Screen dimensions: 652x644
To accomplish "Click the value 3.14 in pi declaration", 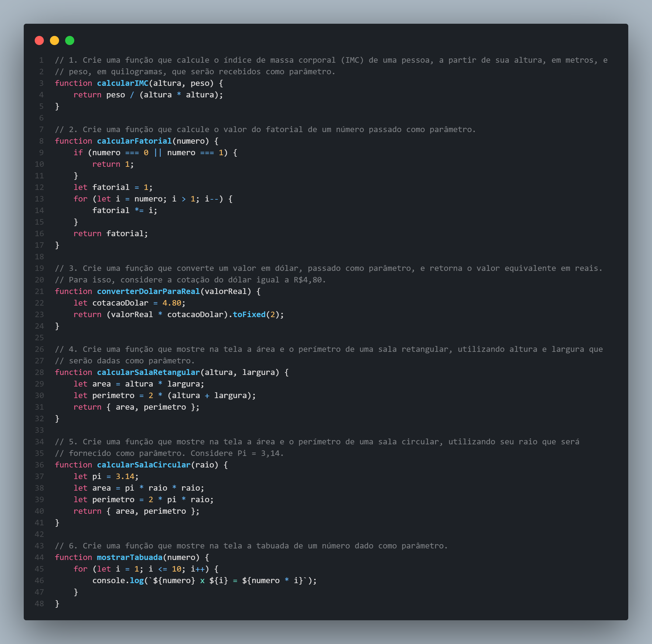I will point(125,476).
